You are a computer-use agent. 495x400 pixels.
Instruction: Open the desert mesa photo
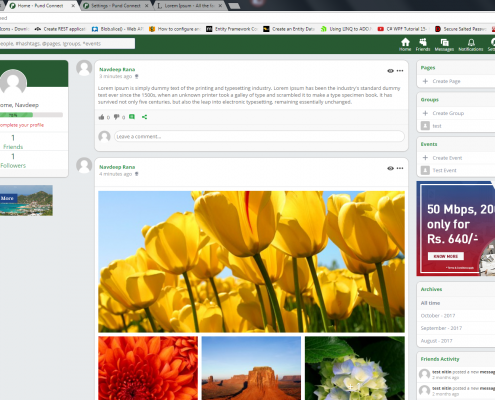(251, 368)
